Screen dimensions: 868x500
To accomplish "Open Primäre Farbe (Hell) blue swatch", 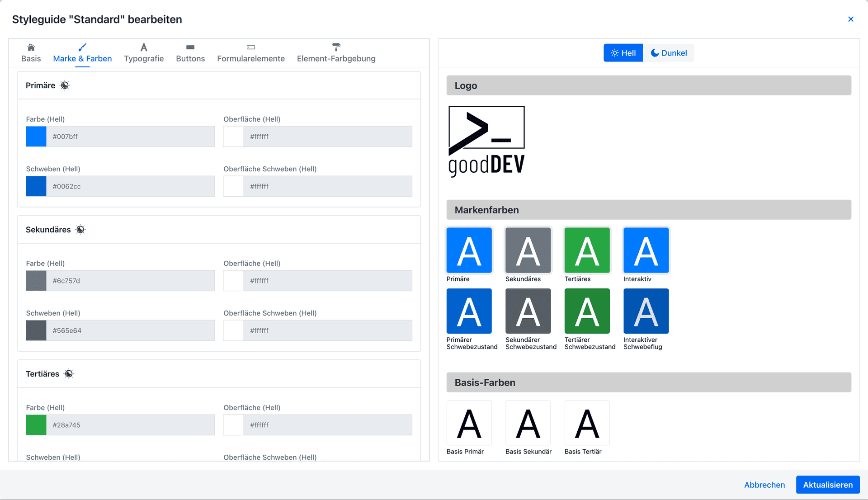I will pos(36,137).
